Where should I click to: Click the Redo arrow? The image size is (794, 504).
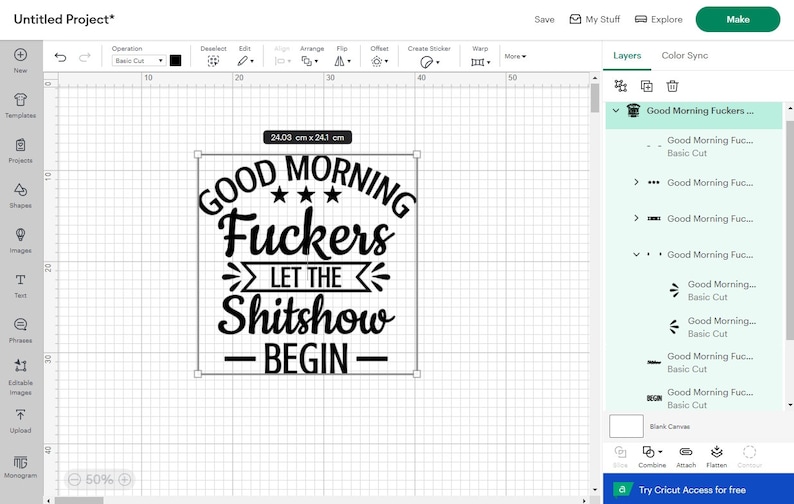click(x=85, y=57)
